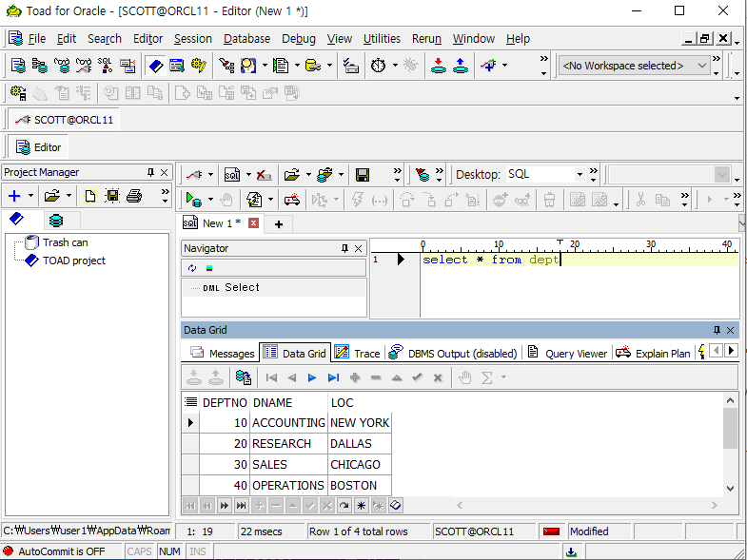Click the Save file floppy icon
The image size is (747, 560).
[363, 175]
